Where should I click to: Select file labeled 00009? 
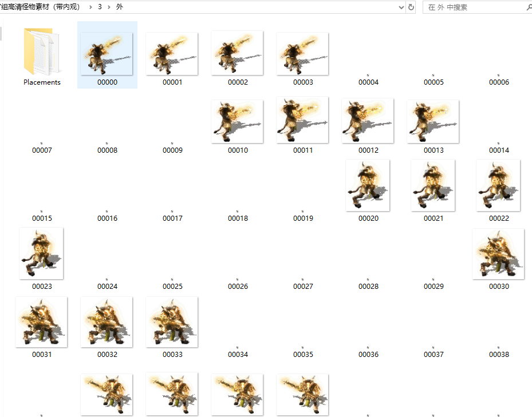173,150
